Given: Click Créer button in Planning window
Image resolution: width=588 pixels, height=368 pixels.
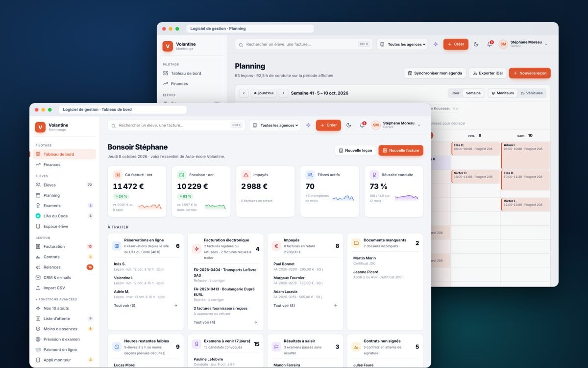Looking at the screenshot, I should point(456,44).
